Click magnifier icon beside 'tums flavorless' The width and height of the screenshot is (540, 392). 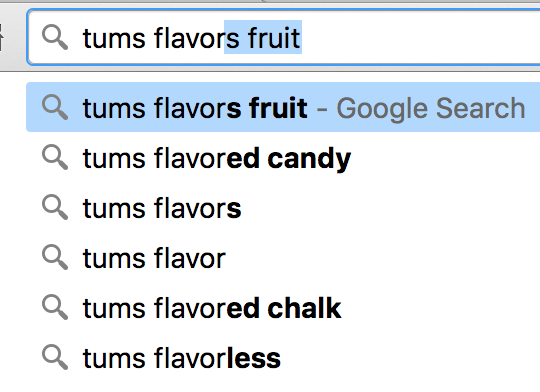point(55,358)
